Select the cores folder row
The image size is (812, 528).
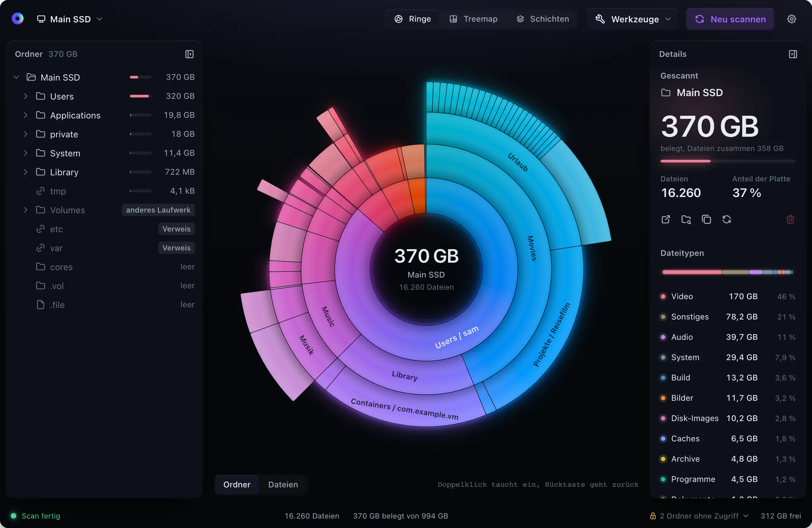[105, 267]
